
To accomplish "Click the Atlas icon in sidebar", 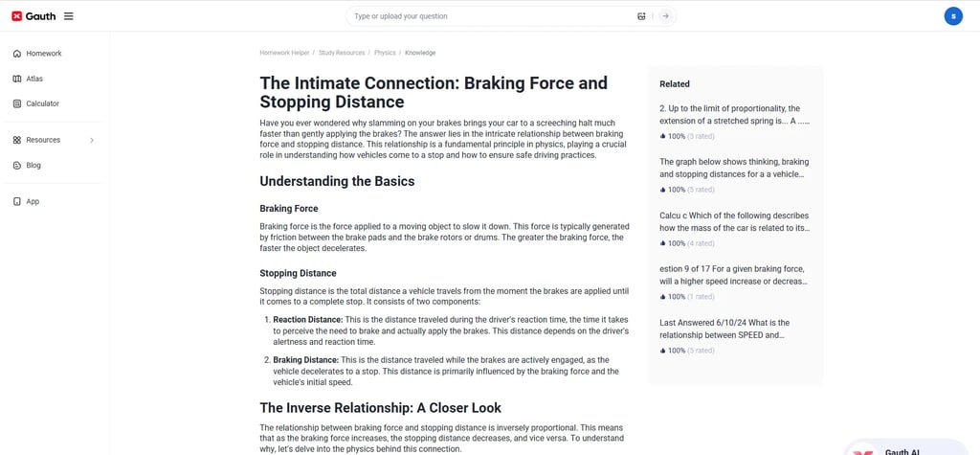I will pyautogui.click(x=17, y=79).
